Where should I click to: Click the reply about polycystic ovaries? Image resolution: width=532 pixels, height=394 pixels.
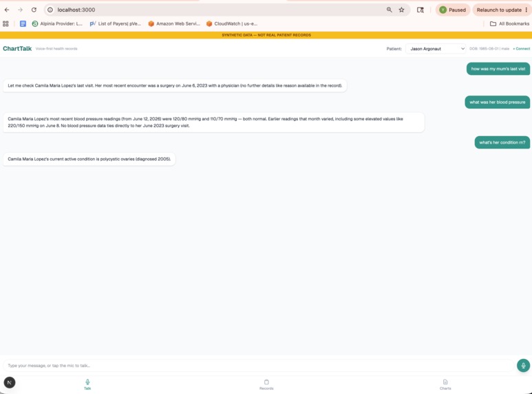pos(89,159)
